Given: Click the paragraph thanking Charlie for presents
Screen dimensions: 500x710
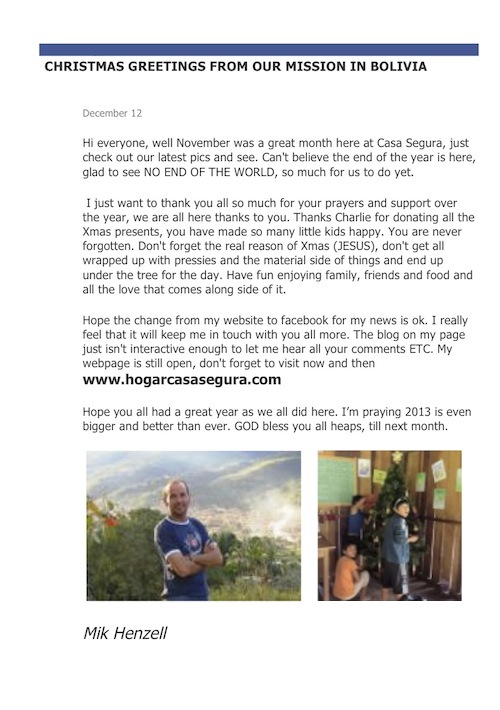Looking at the screenshot, I should pyautogui.click(x=278, y=246).
